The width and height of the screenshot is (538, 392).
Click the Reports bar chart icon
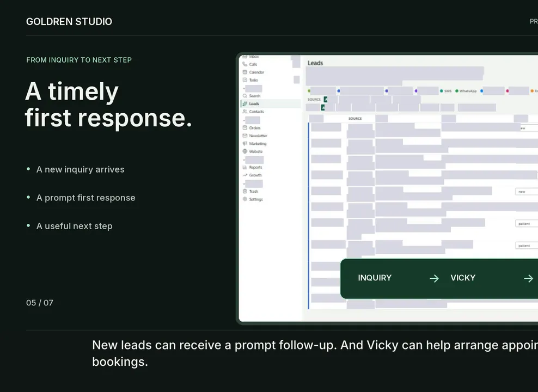click(x=244, y=167)
